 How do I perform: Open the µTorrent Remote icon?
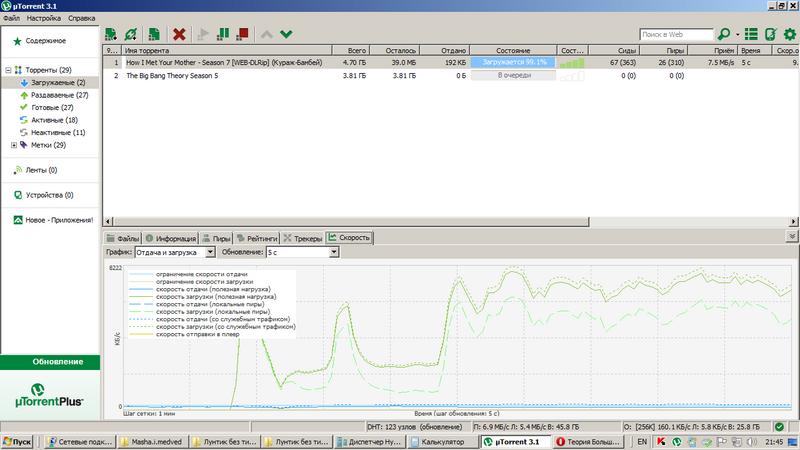(x=770, y=34)
